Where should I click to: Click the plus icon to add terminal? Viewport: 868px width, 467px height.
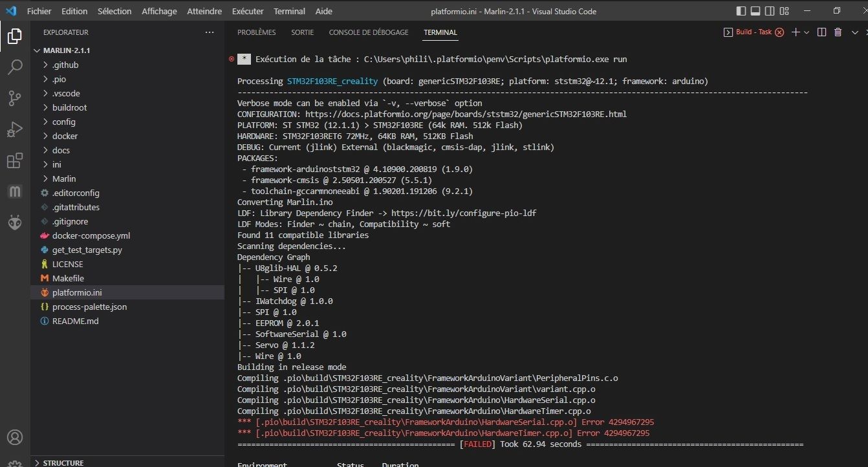point(796,32)
